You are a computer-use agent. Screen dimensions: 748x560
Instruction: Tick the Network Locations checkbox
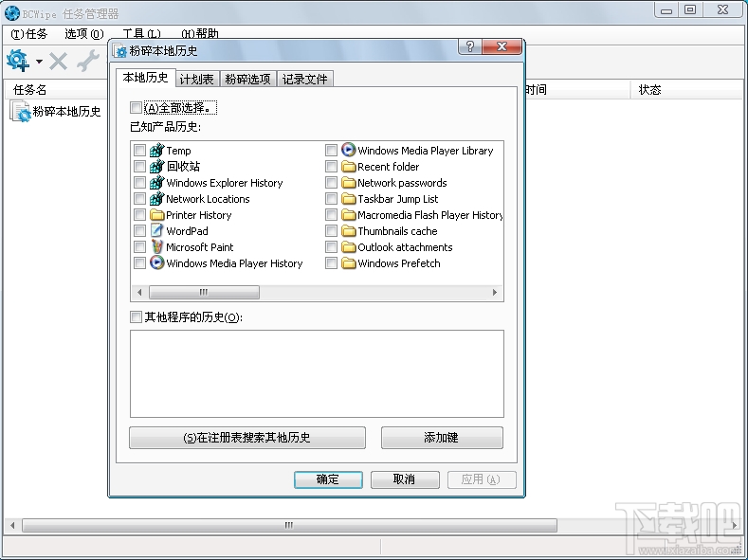click(139, 199)
